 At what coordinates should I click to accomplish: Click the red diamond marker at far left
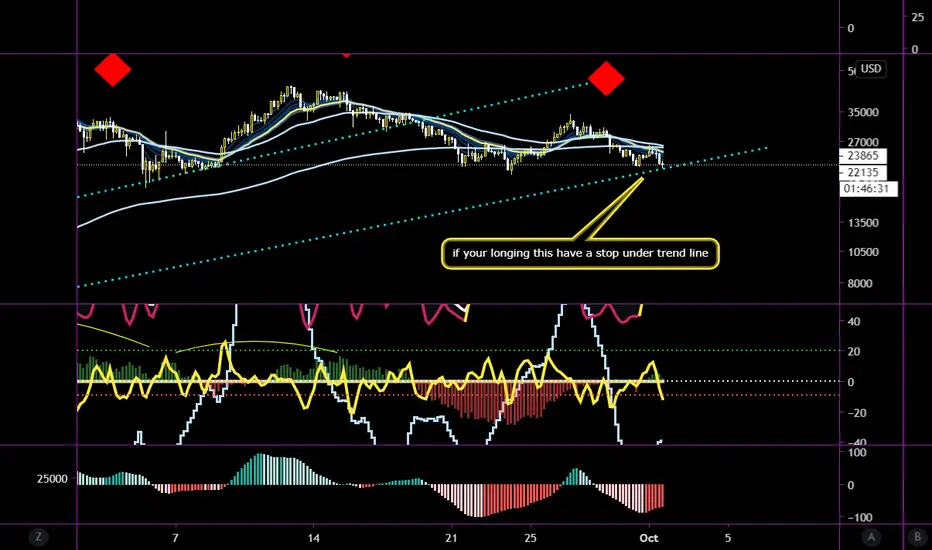112,70
